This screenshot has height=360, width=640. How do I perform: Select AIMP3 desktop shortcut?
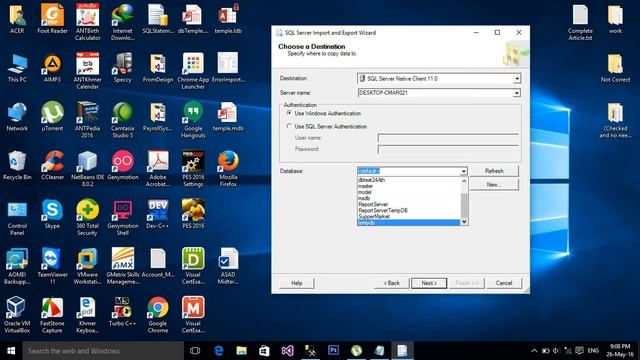[x=52, y=68]
